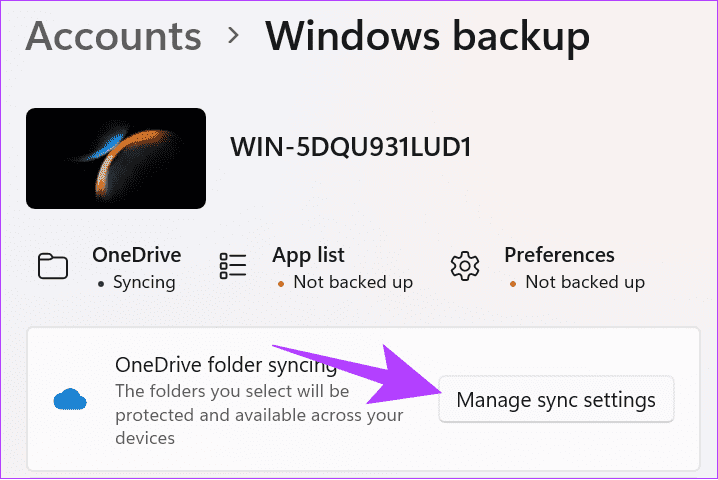Select the Preferences label

(559, 255)
